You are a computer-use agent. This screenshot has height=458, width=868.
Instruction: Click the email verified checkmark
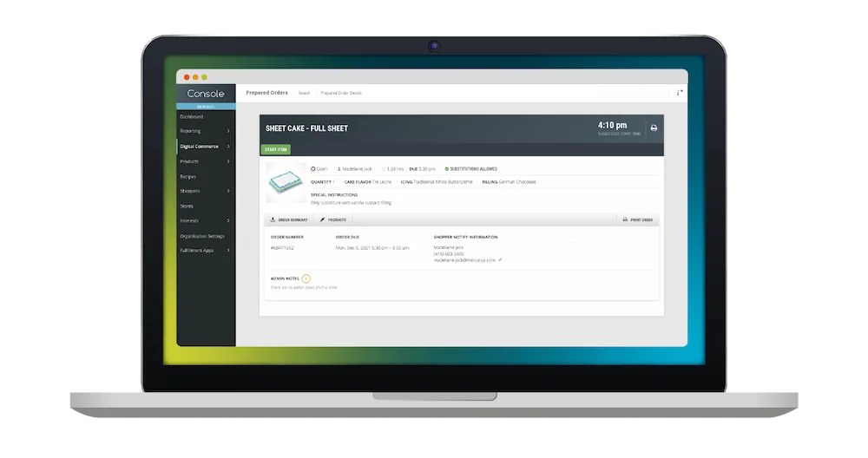(x=500, y=259)
